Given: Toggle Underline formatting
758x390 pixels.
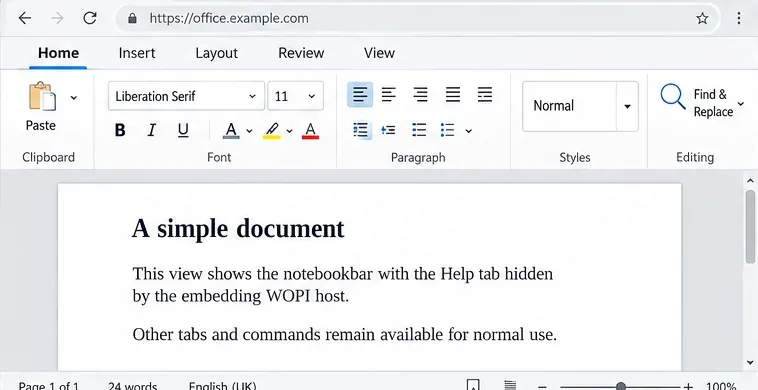Looking at the screenshot, I should pyautogui.click(x=183, y=130).
